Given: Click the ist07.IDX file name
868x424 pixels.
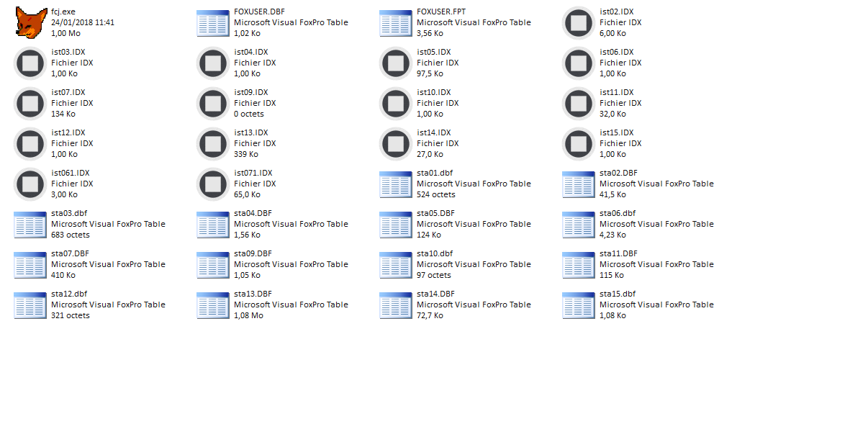Looking at the screenshot, I should click(68, 92).
